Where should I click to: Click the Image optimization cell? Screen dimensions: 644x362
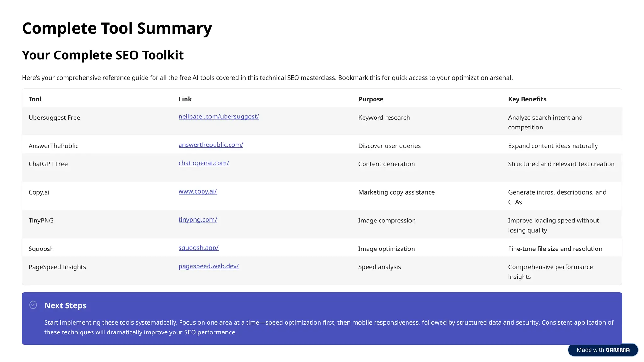pyautogui.click(x=386, y=249)
